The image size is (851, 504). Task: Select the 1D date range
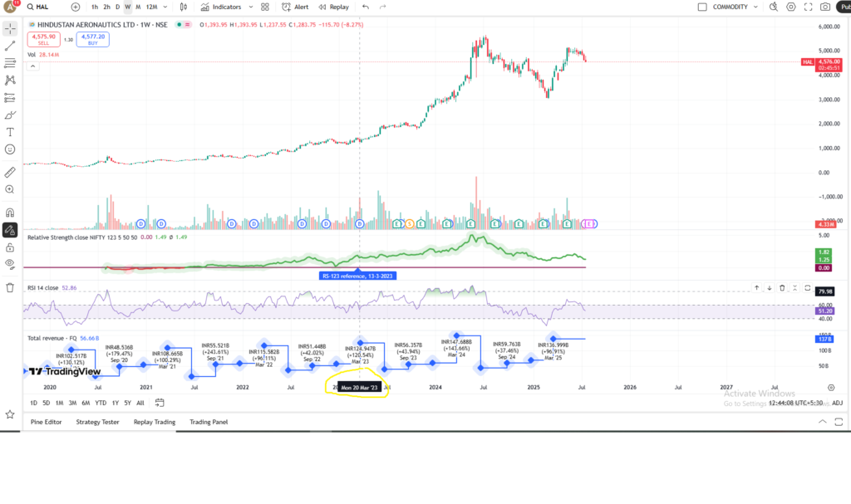click(33, 403)
